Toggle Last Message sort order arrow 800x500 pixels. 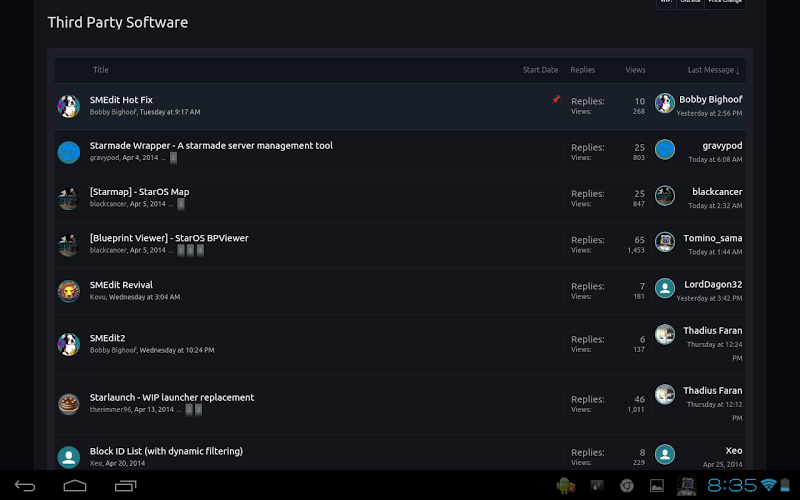click(x=737, y=70)
